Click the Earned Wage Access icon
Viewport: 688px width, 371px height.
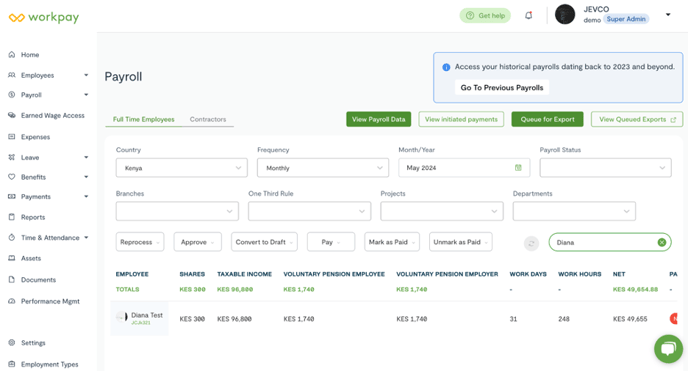click(x=12, y=115)
